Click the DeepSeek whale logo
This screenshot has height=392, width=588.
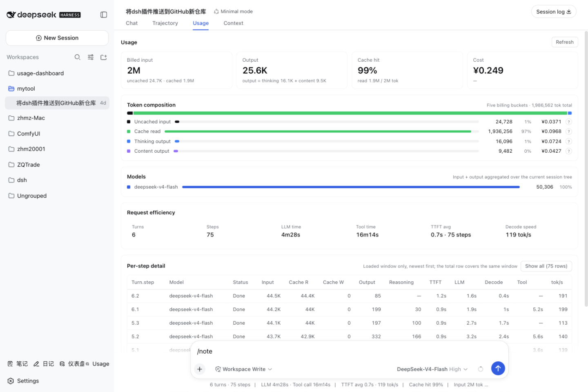[11, 15]
